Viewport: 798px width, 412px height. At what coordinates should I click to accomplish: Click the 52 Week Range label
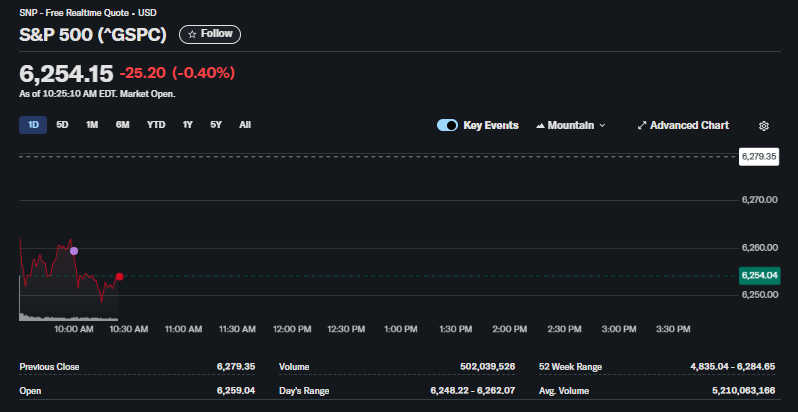click(571, 367)
